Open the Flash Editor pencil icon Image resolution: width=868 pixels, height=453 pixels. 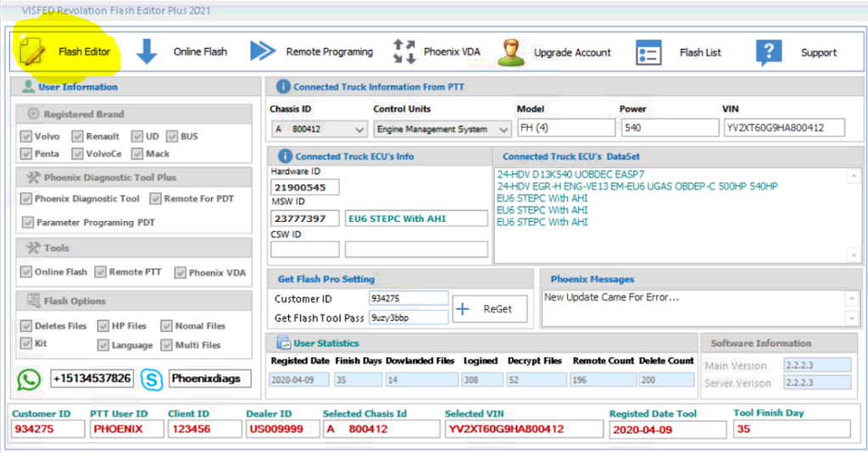click(x=32, y=51)
